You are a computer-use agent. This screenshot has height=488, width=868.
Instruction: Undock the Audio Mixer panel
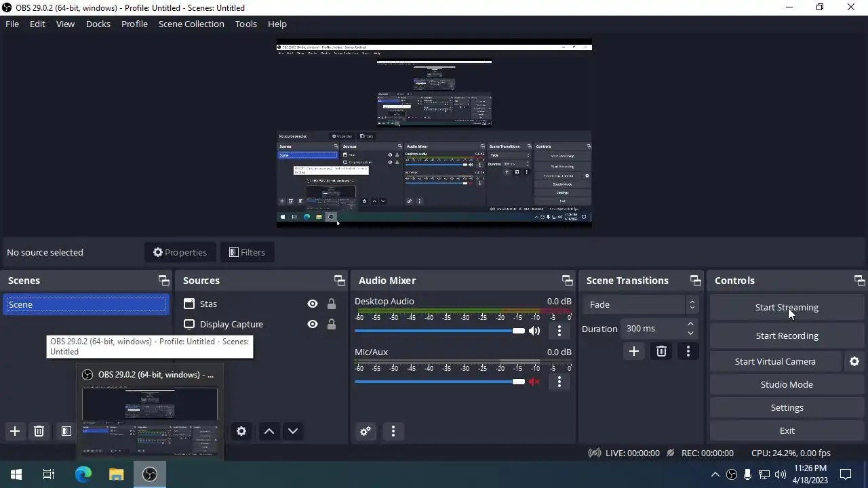click(x=568, y=281)
